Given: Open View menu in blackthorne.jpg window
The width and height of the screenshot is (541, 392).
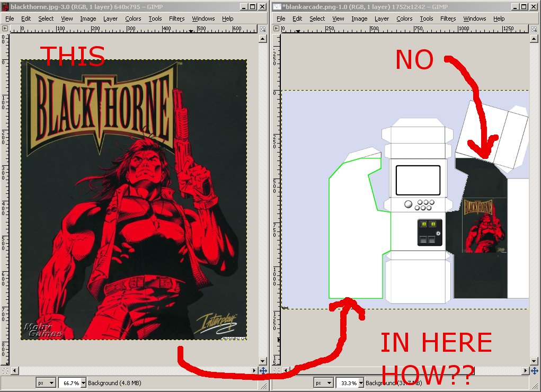Looking at the screenshot, I should [x=67, y=19].
